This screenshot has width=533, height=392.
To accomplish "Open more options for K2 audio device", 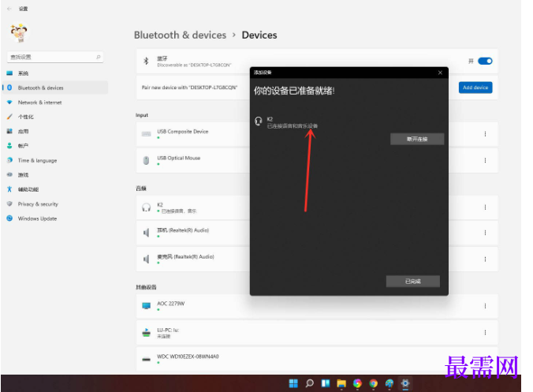I will point(485,207).
